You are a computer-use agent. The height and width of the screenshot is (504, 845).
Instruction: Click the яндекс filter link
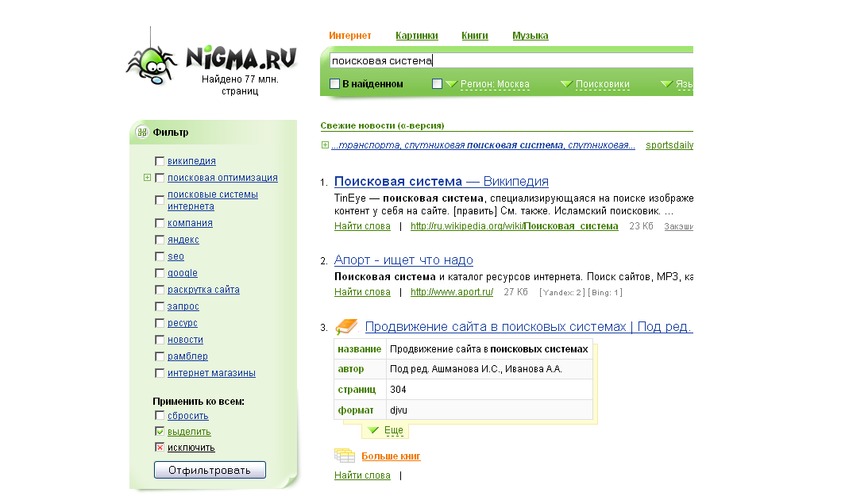tap(183, 240)
